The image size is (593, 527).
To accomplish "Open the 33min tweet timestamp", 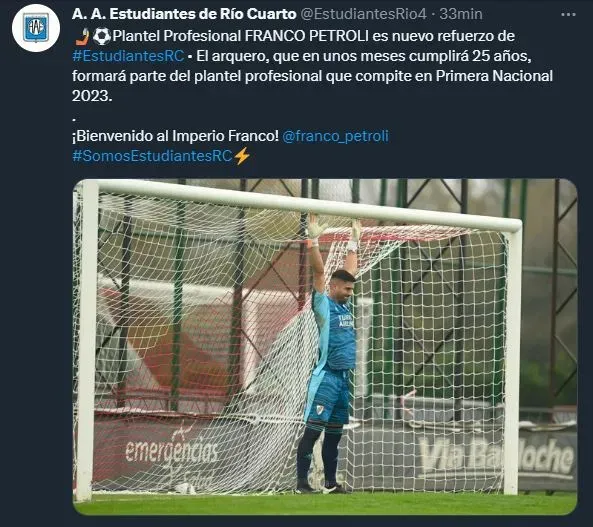I will coord(461,14).
